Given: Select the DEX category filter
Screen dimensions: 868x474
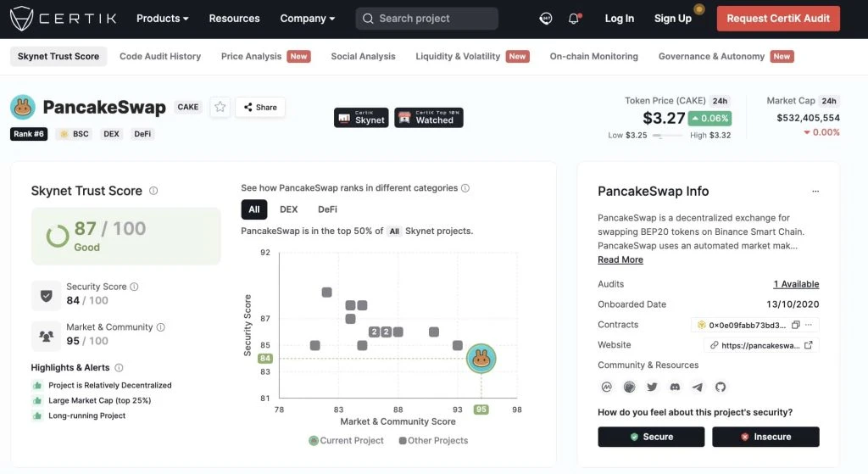Looking at the screenshot, I should click(288, 209).
